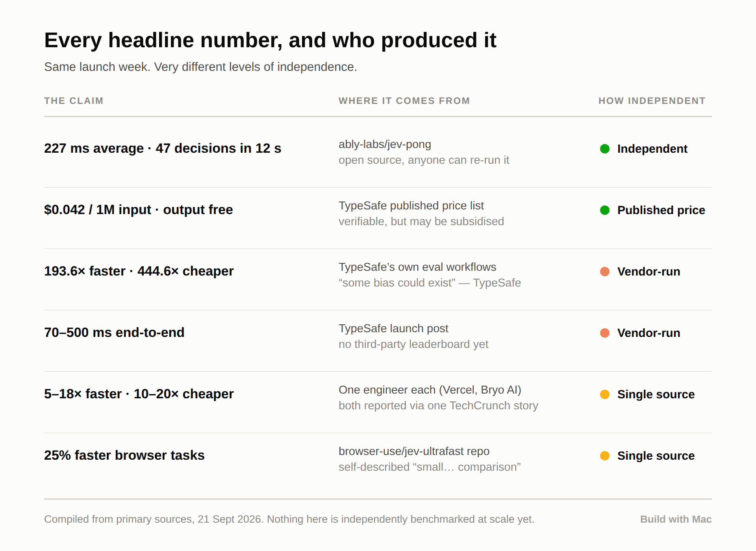Click the yellow dot in 5–18× faster row
Screen dimensions: 756x551
[605, 394]
